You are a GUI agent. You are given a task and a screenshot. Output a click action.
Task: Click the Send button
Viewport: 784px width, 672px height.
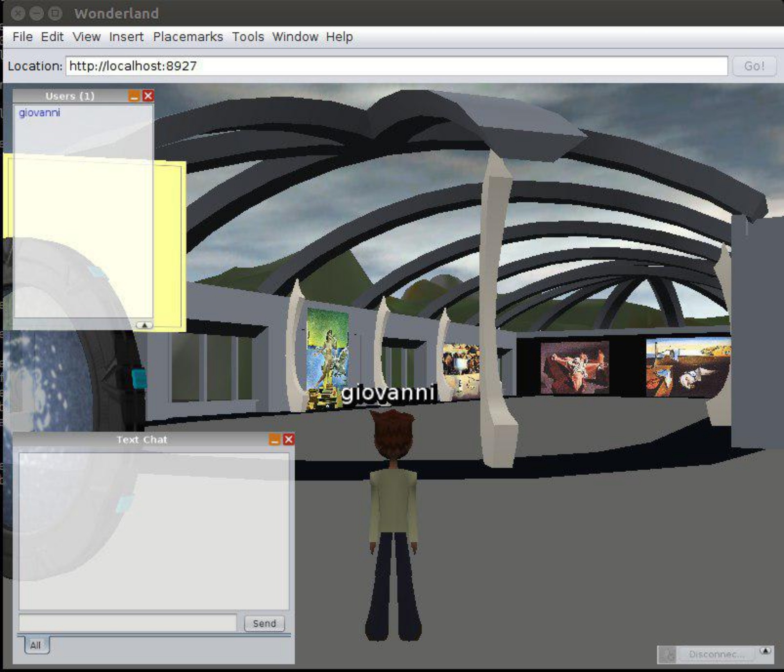click(264, 623)
